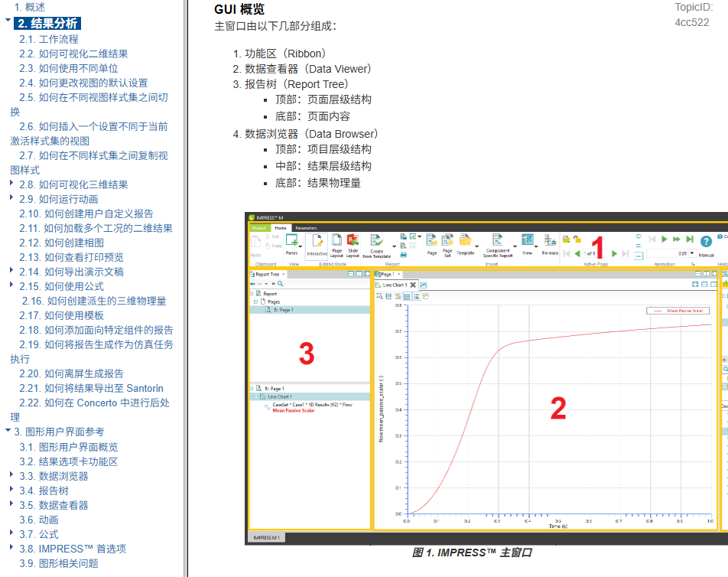The width and height of the screenshot is (728, 577).
Task: Expand 3.7. 公式 subtopics
Action: click(11, 532)
